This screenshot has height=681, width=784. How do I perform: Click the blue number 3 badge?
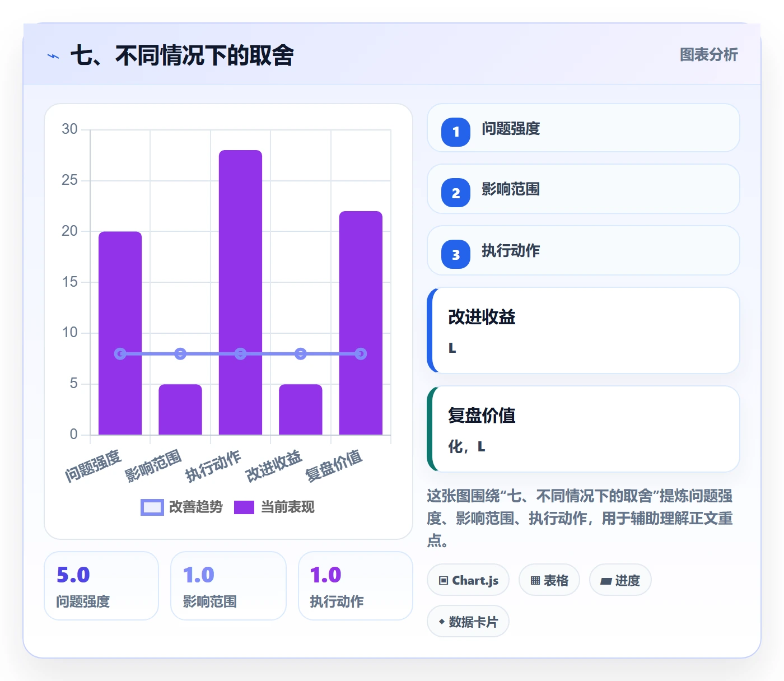456,254
